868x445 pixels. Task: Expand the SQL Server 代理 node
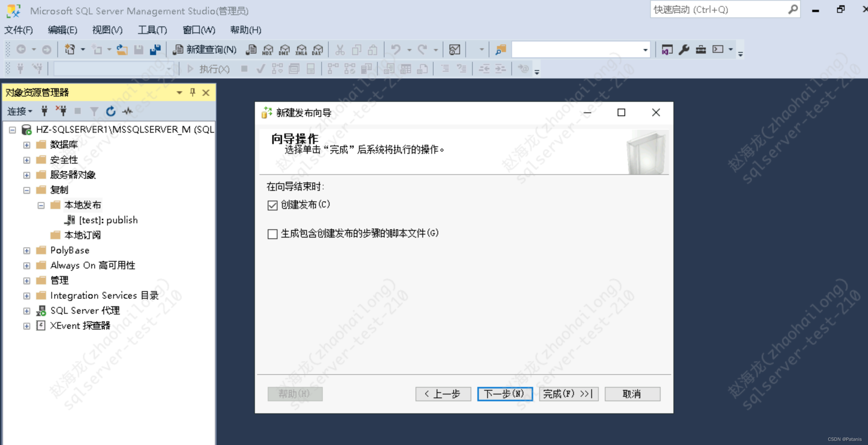[26, 311]
